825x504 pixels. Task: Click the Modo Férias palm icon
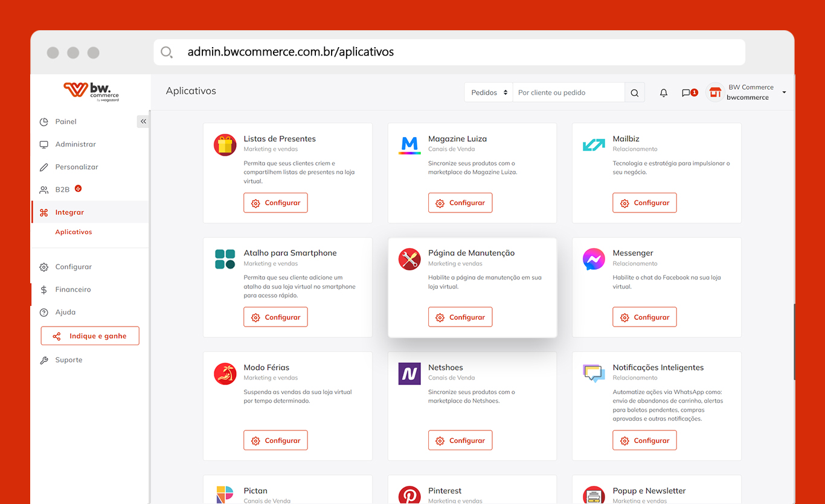pos(225,374)
